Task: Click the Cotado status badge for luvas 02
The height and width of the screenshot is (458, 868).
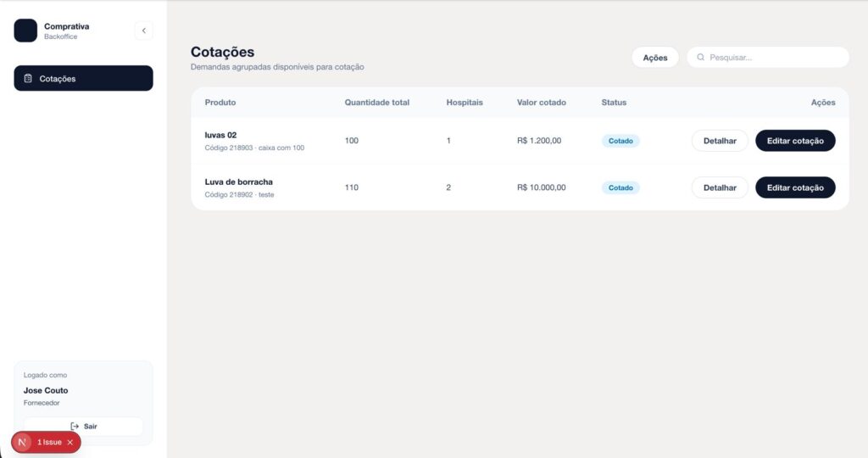Action: pyautogui.click(x=620, y=141)
